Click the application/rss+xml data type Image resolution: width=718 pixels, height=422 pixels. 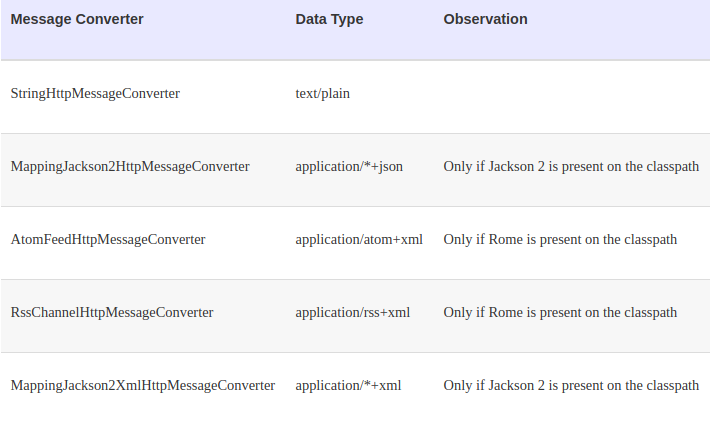(x=353, y=312)
